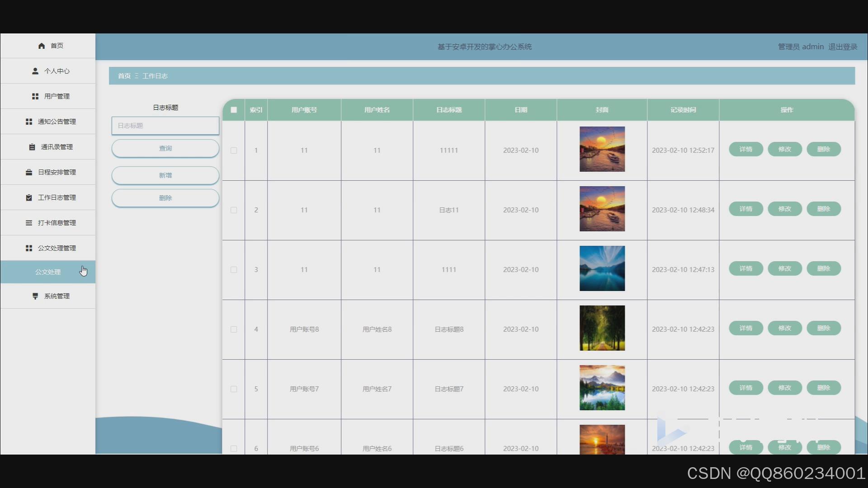Click 删除 for 日志标题7

click(x=824, y=388)
